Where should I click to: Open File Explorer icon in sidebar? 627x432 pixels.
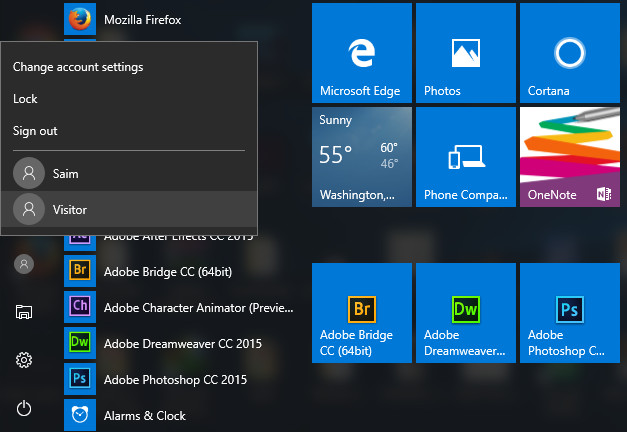[x=25, y=312]
